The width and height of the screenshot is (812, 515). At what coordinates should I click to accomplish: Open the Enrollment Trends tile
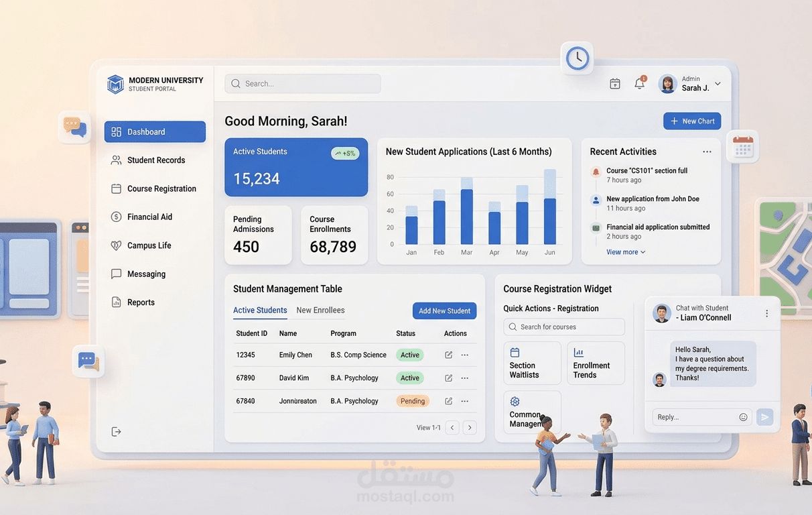[x=596, y=363]
